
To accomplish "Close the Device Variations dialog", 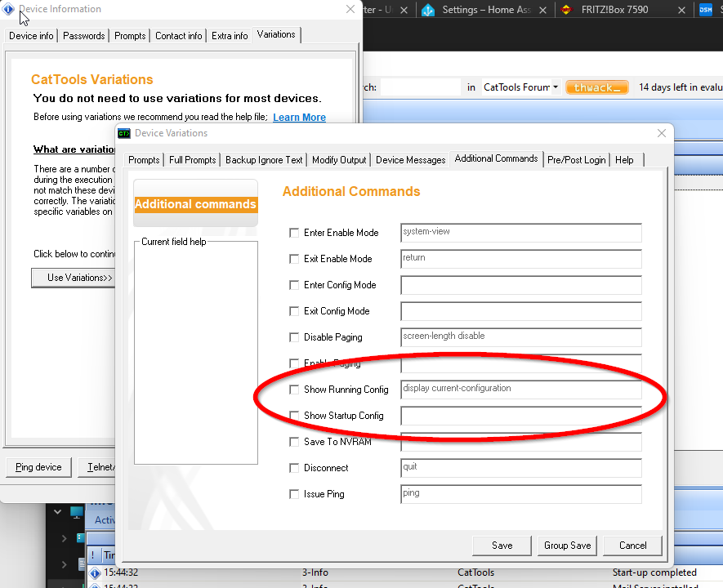I will click(x=662, y=133).
